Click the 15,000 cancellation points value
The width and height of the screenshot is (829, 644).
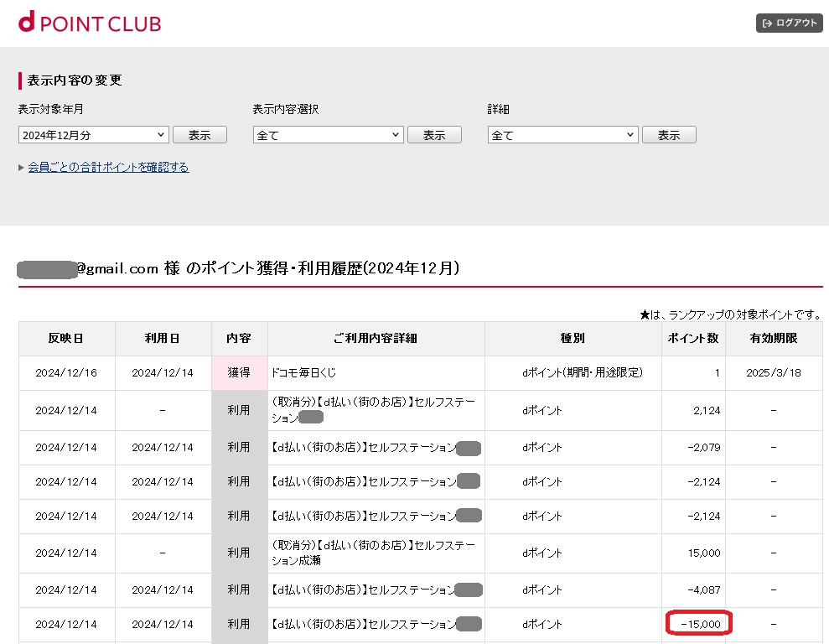coord(704,553)
